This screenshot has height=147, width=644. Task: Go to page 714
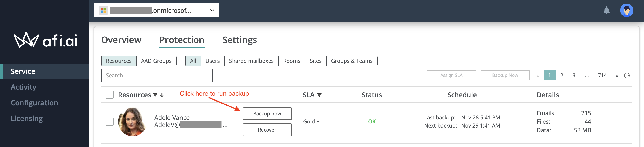click(x=602, y=75)
